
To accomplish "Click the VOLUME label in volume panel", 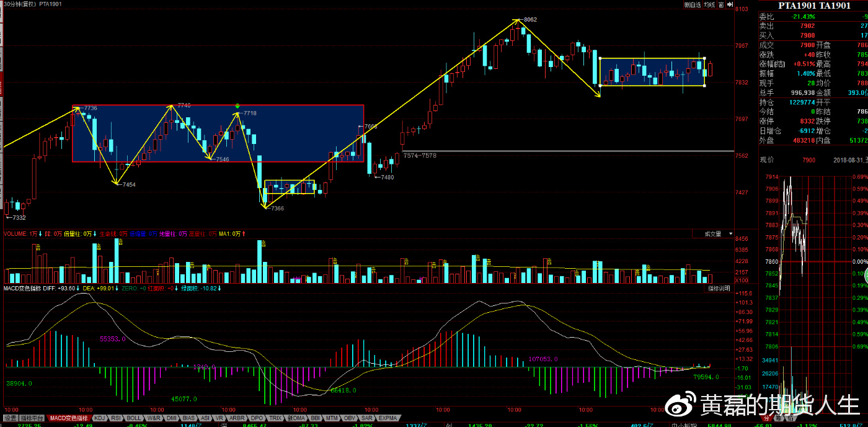I will pos(15,234).
